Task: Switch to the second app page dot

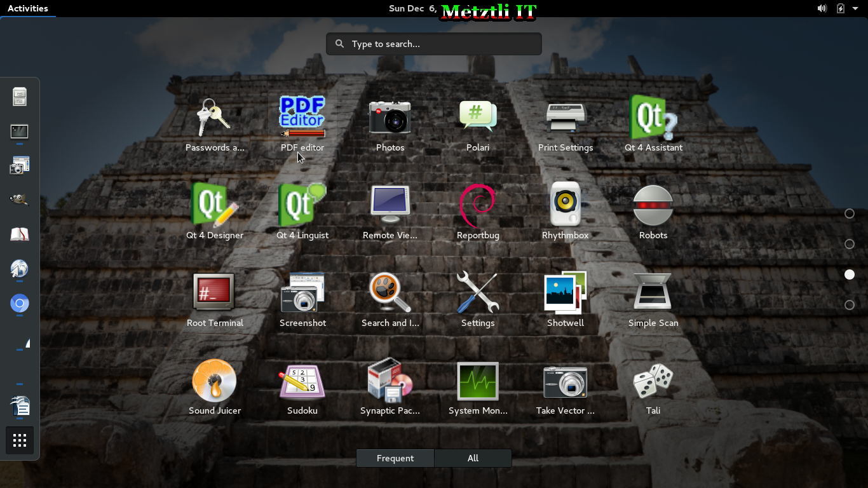Action: 850,244
